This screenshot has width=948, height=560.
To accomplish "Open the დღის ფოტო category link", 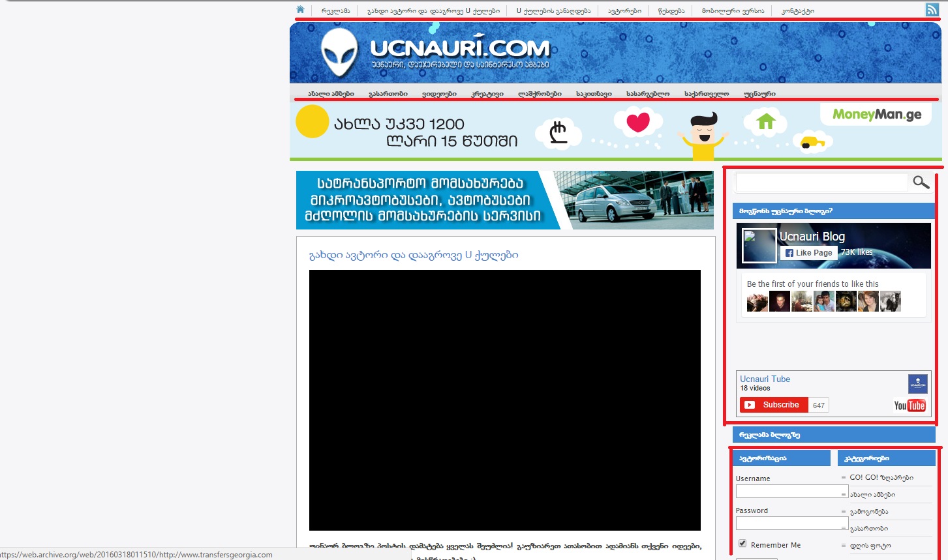I will pos(870,546).
